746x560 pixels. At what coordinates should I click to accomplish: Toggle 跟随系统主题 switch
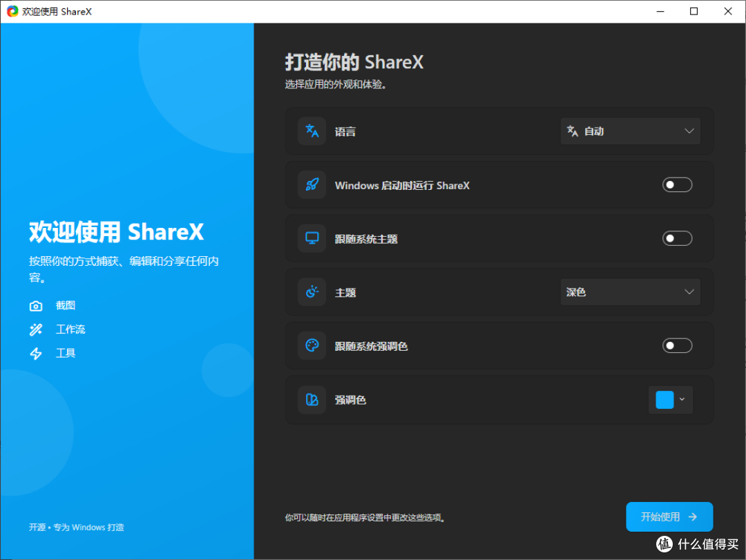tap(677, 238)
